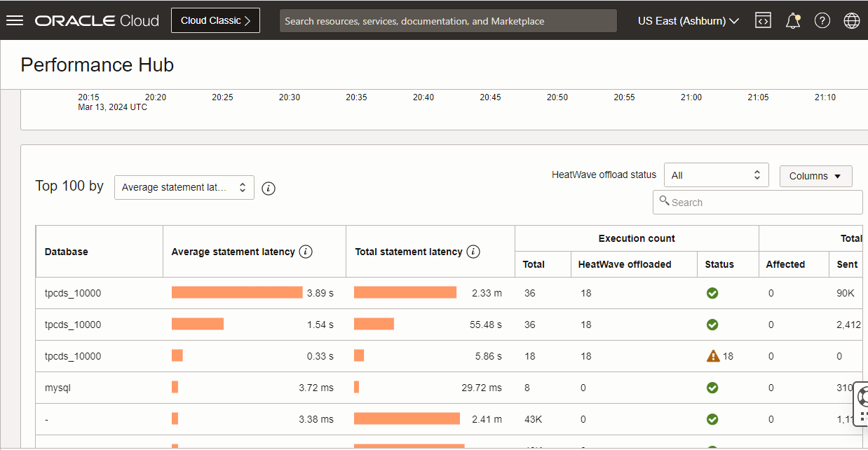Screen dimensions: 868x450
Task: Click the Average statement latency info icon
Action: (x=306, y=251)
